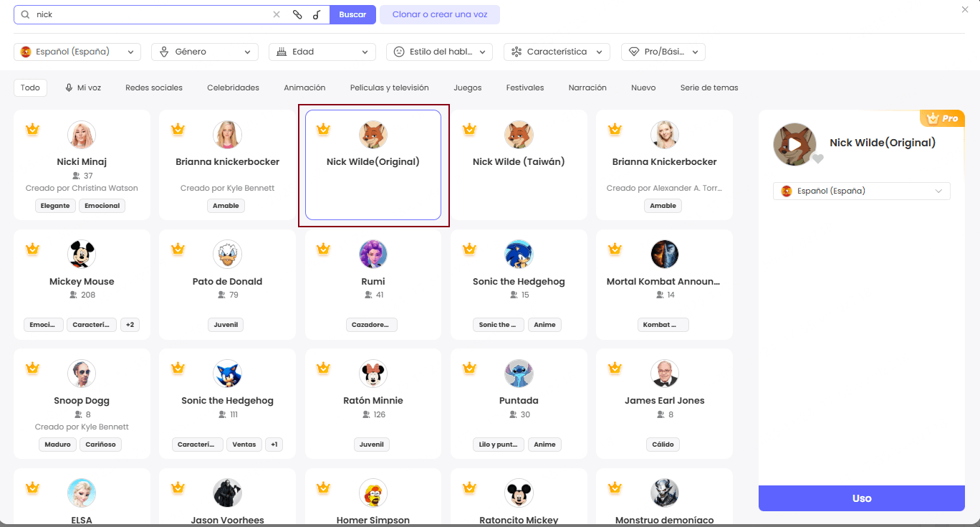Open the Mi voz tab
The width and height of the screenshot is (980, 527).
pyautogui.click(x=82, y=87)
